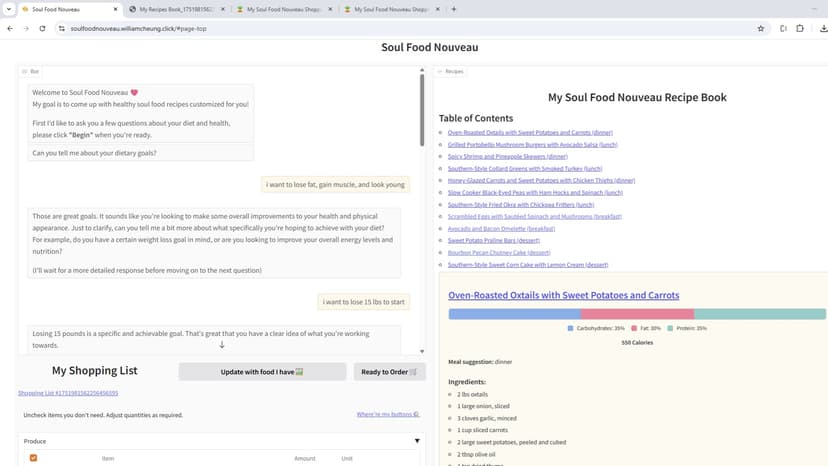Click the Carbohydrates legend swatch

pyautogui.click(x=570, y=328)
